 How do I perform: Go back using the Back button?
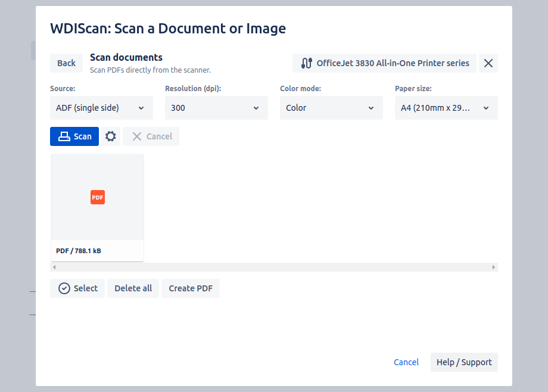click(67, 63)
